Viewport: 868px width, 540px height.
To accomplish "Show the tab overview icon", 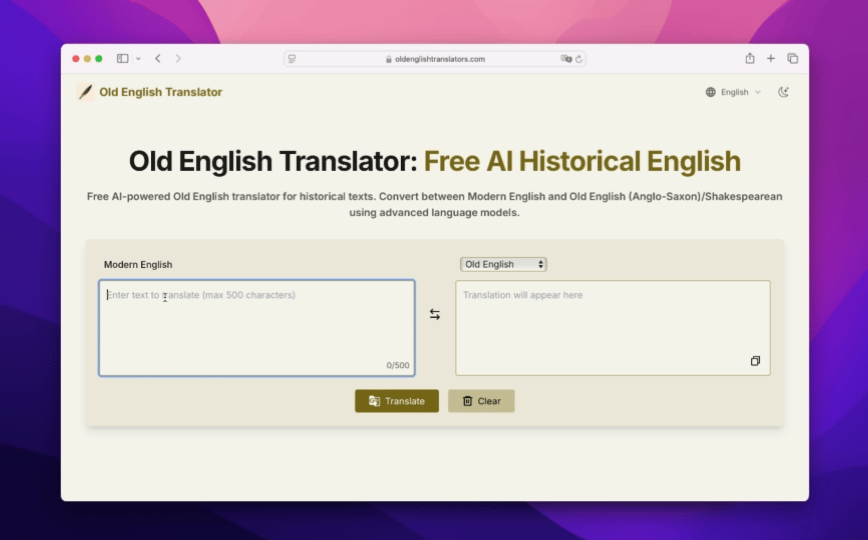I will pyautogui.click(x=793, y=58).
